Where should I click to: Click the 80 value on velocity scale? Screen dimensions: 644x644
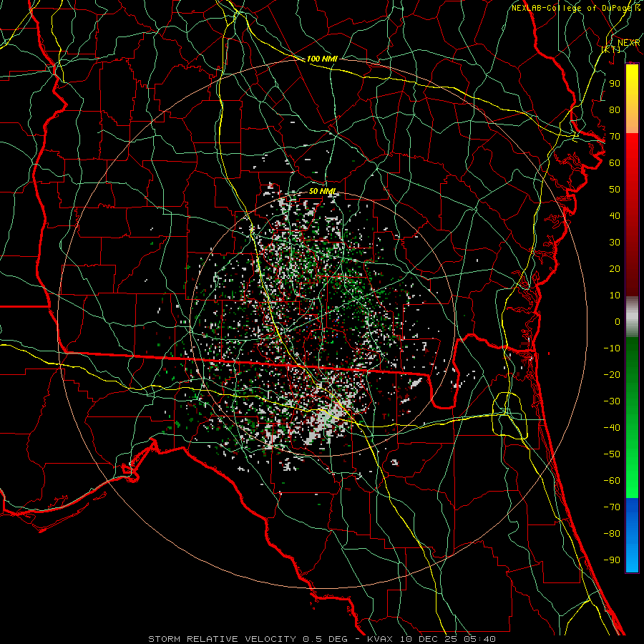click(x=615, y=109)
